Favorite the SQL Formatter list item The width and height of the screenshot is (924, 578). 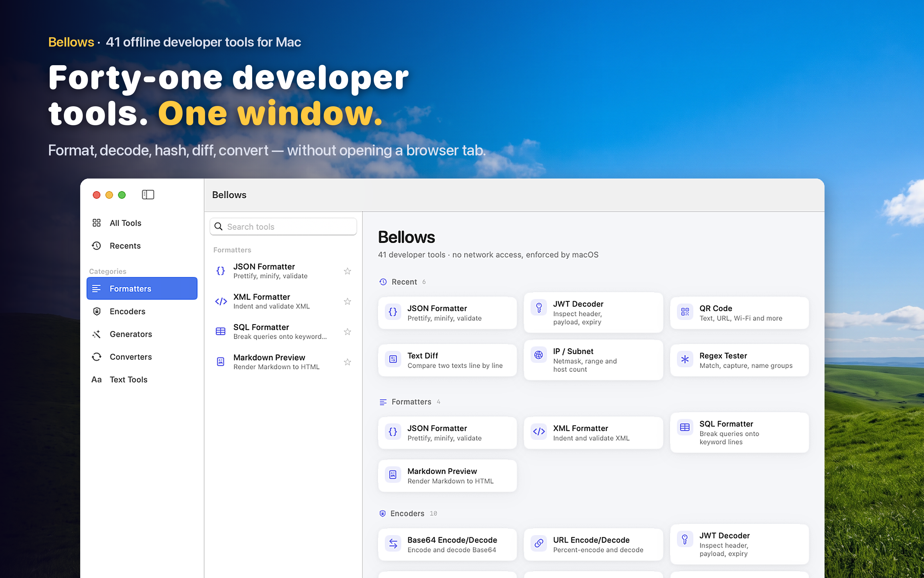pyautogui.click(x=347, y=331)
